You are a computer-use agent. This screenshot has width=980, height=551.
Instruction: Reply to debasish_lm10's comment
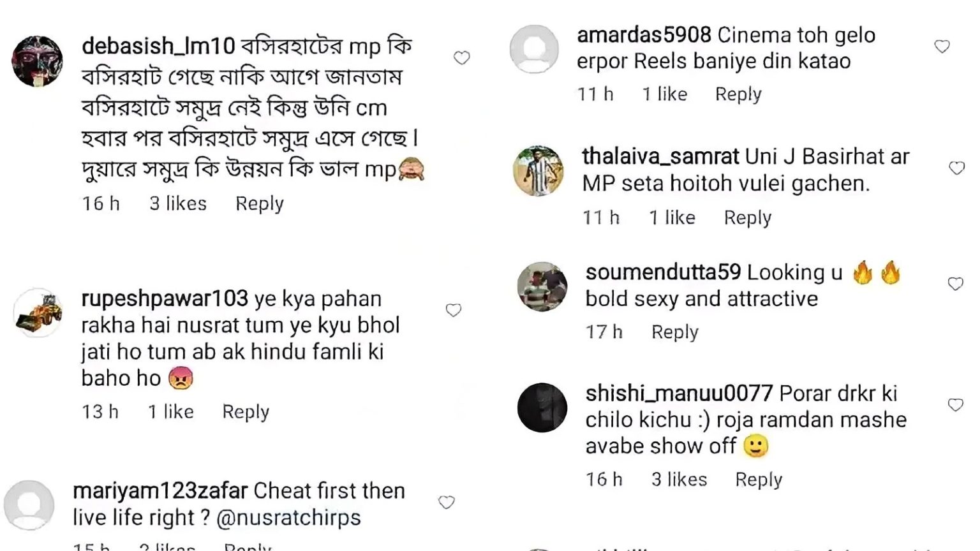pyautogui.click(x=259, y=203)
